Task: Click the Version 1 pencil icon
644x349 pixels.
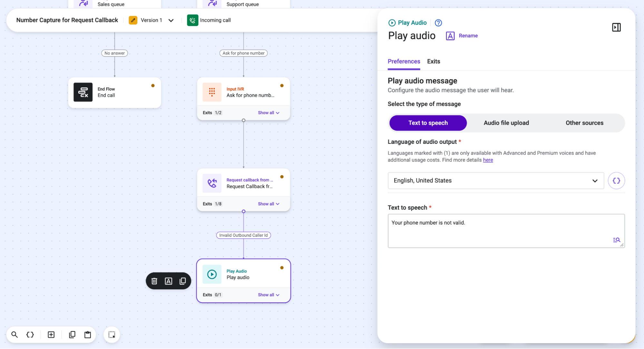Action: [x=133, y=20]
